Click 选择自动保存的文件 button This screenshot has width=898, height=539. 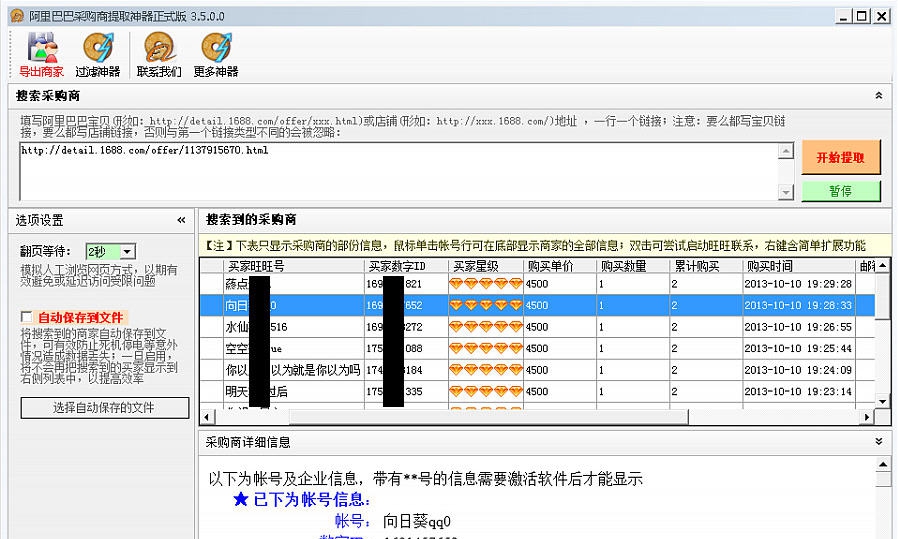tap(105, 408)
